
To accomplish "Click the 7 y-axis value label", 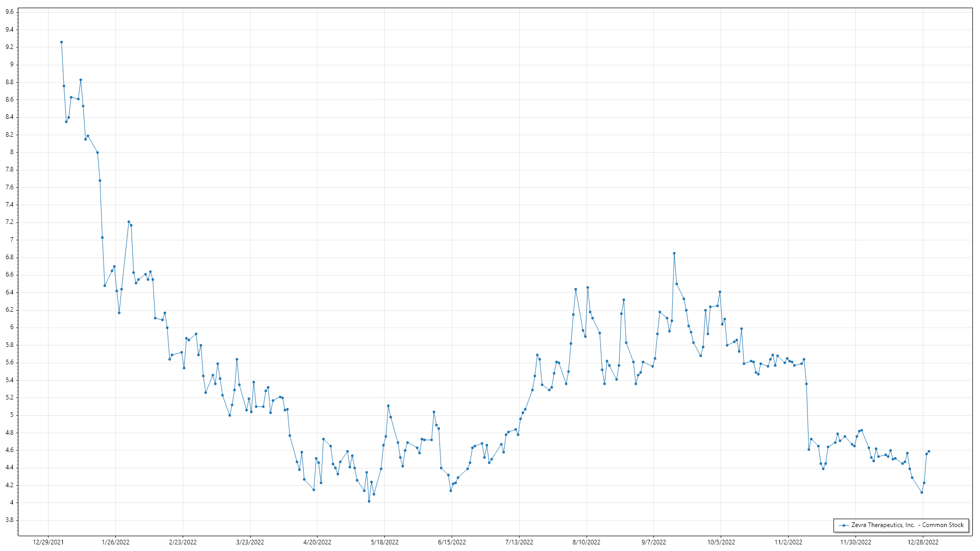I will pos(12,240).
